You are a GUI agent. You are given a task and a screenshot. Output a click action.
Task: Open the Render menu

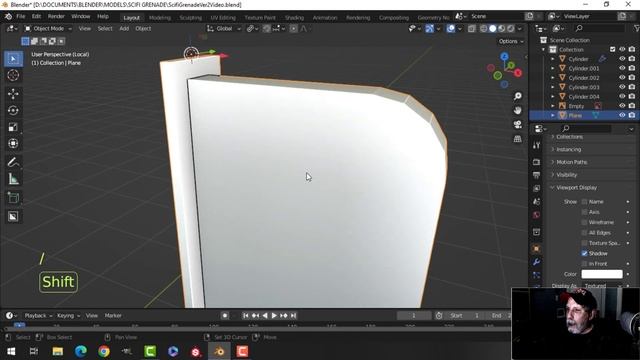point(56,16)
